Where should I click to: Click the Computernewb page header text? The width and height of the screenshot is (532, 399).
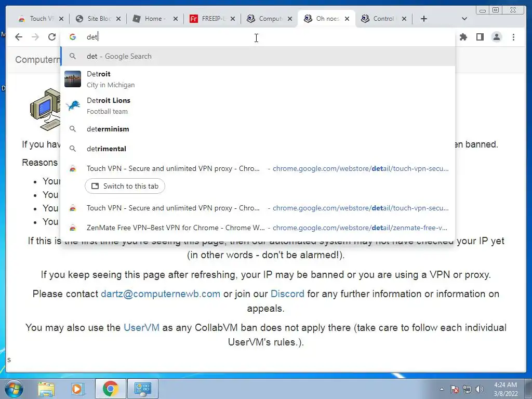click(x=37, y=60)
